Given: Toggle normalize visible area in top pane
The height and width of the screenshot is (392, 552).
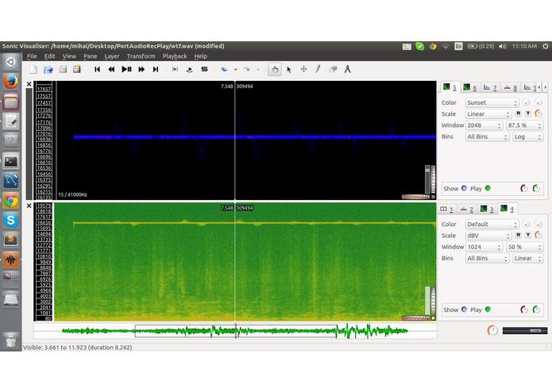Looking at the screenshot, I should (x=528, y=113).
